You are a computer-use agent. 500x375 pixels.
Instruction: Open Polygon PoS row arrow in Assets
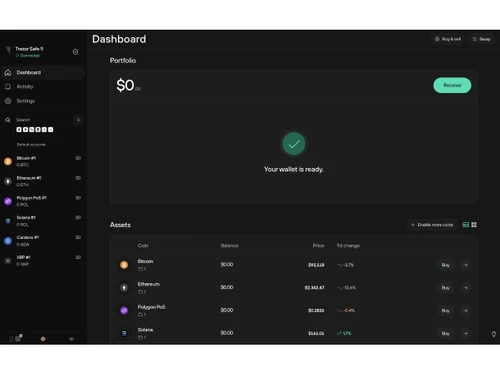point(466,311)
